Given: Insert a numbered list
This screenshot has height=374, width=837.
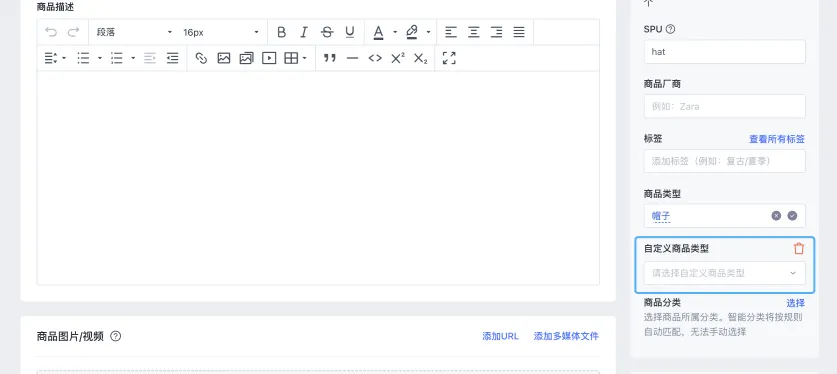Looking at the screenshot, I should click(x=116, y=58).
